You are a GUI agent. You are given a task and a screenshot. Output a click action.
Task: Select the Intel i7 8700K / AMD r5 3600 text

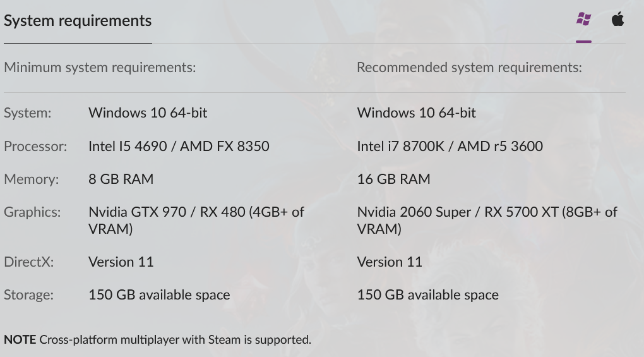point(450,146)
